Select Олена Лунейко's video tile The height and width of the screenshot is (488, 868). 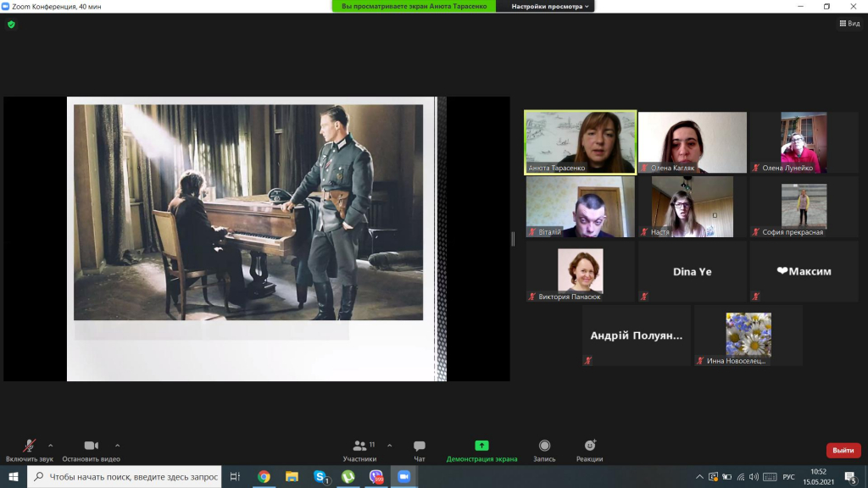point(804,142)
